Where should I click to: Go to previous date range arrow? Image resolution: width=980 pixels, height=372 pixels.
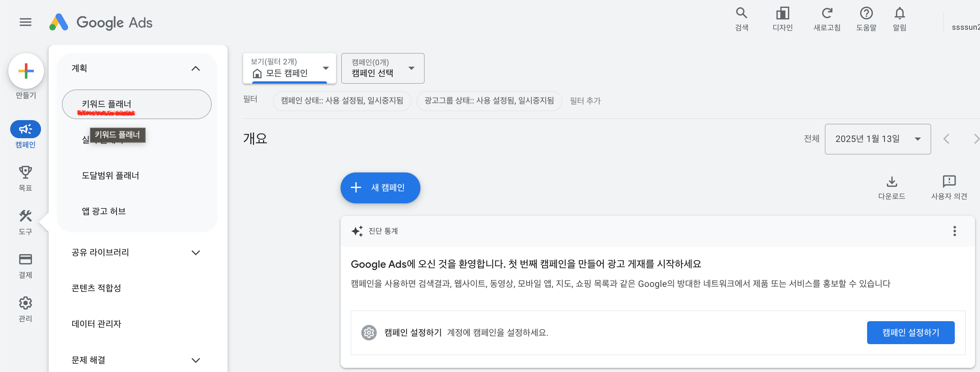click(946, 139)
